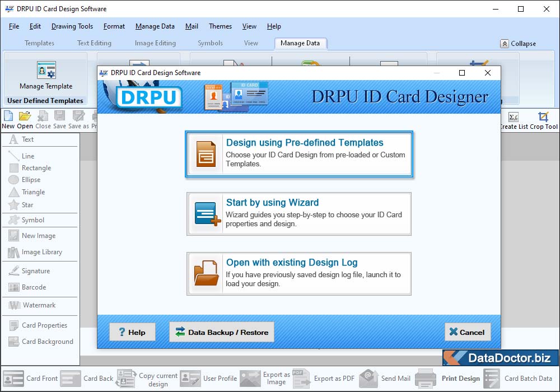
Task: Switch to the Templates ribbon tab
Action: pyautogui.click(x=39, y=43)
